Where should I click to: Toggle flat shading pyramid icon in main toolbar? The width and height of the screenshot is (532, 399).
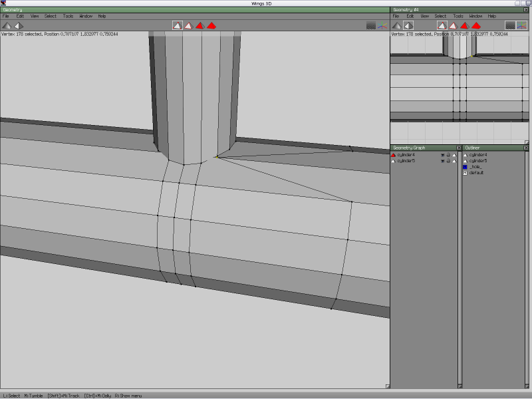pyautogui.click(x=7, y=25)
